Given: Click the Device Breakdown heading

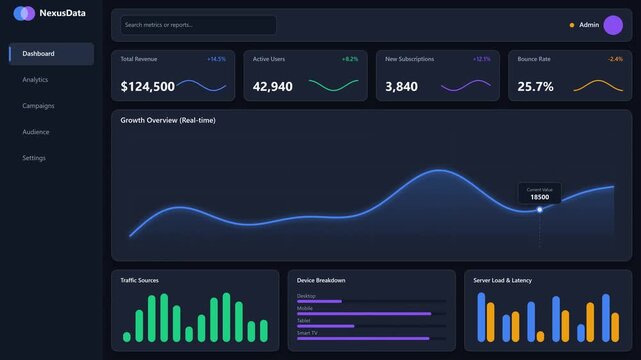Looking at the screenshot, I should click(321, 280).
